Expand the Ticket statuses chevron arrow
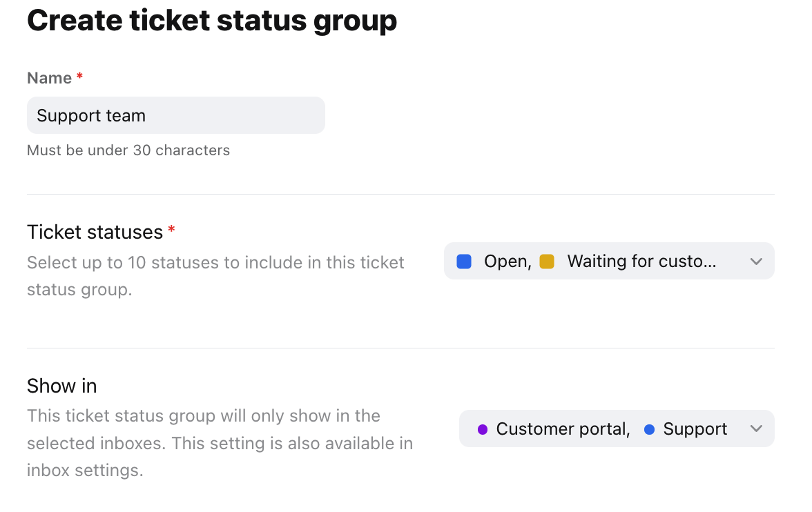812x512 pixels. pos(756,262)
